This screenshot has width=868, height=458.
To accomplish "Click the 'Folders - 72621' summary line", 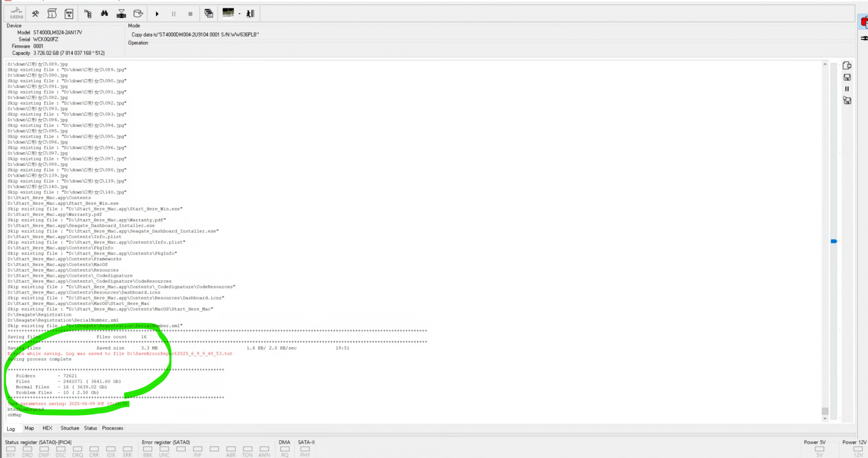I will click(x=47, y=376).
